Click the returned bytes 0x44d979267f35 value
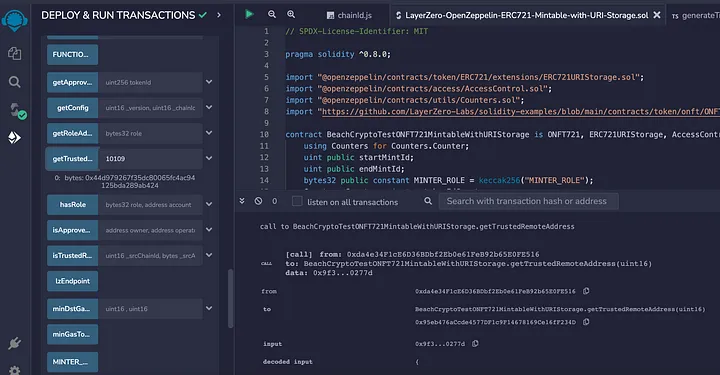 pos(130,182)
